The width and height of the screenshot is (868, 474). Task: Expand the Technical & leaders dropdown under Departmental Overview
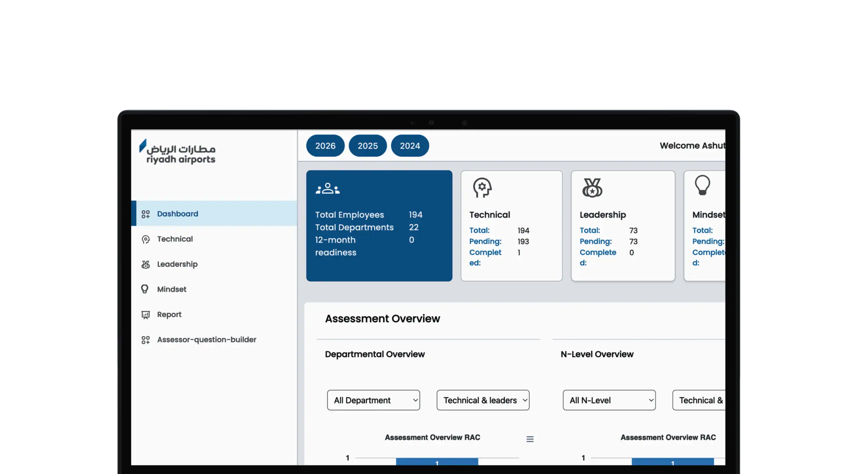point(483,400)
